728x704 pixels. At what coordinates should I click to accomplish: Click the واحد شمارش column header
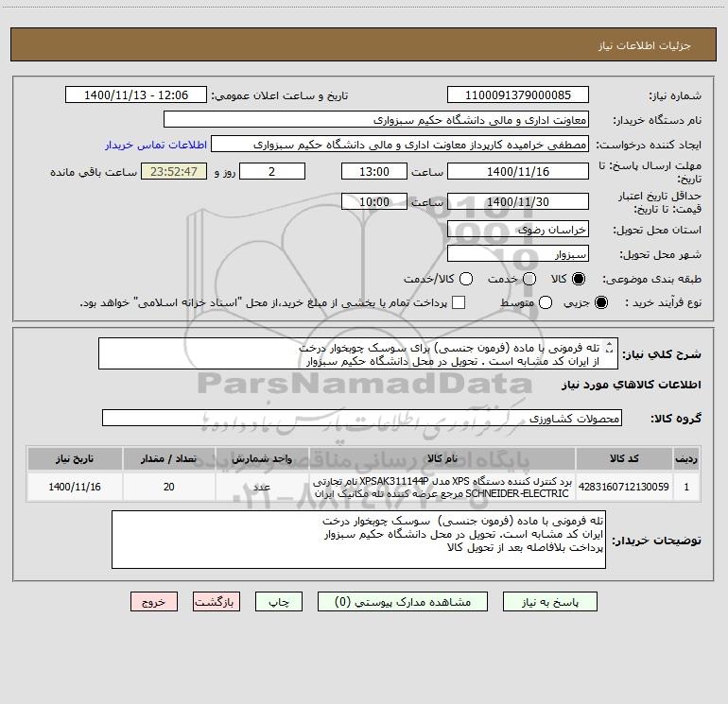262,458
